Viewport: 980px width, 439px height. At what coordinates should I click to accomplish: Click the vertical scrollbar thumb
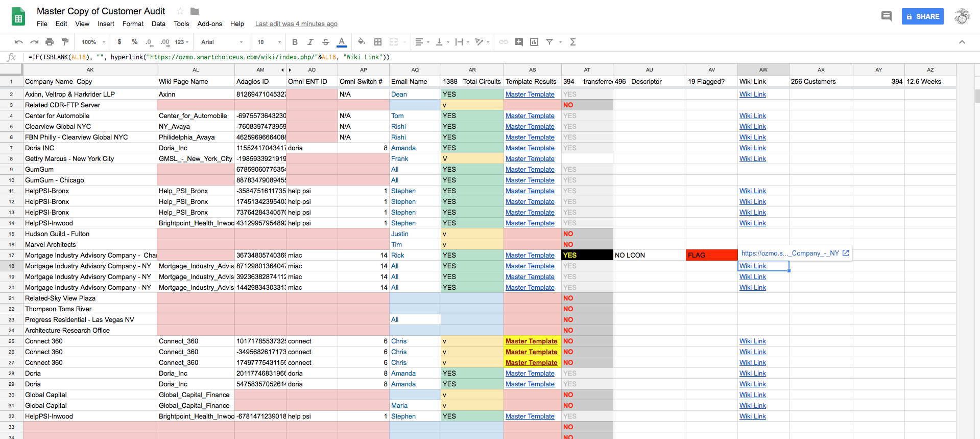pyautogui.click(x=977, y=96)
